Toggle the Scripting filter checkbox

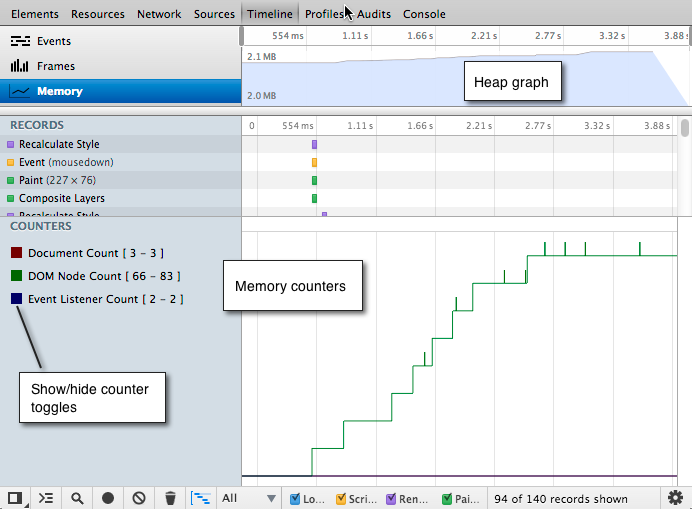point(342,498)
